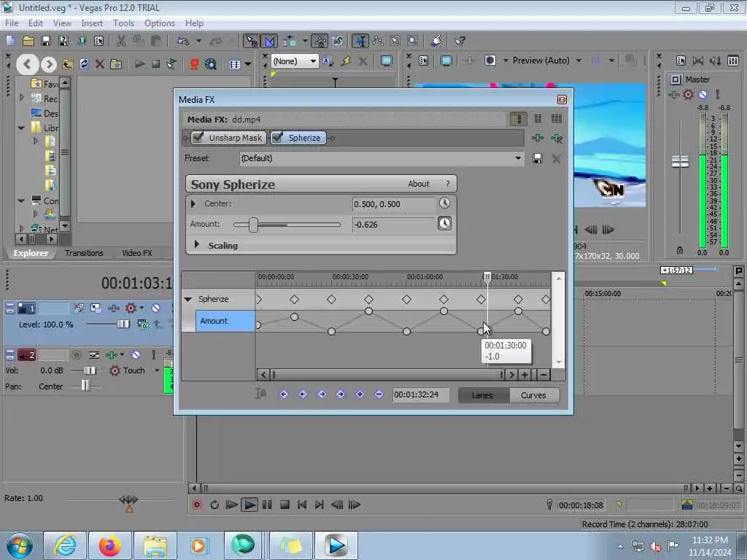Open the (None) dropdown in Trimmer

312,61
